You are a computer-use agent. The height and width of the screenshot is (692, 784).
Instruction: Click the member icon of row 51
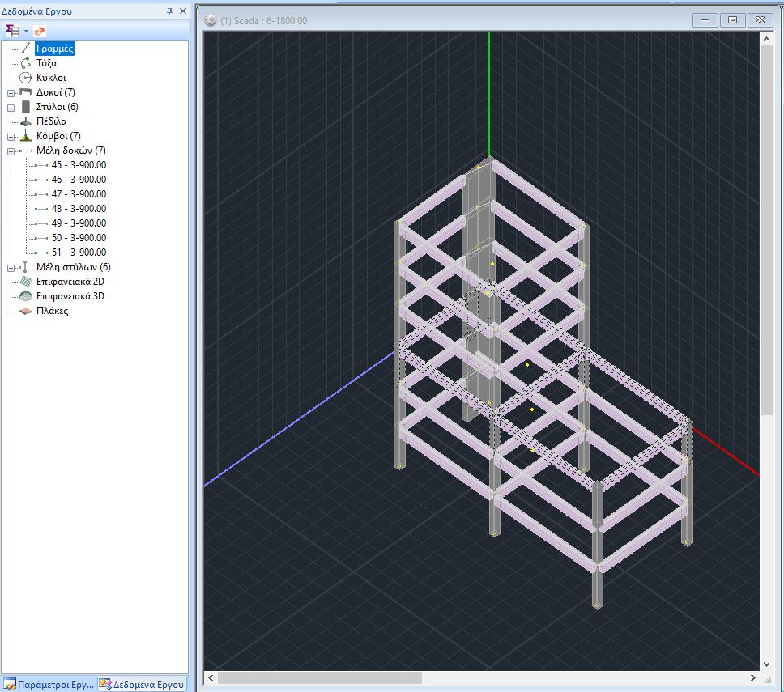coord(41,253)
